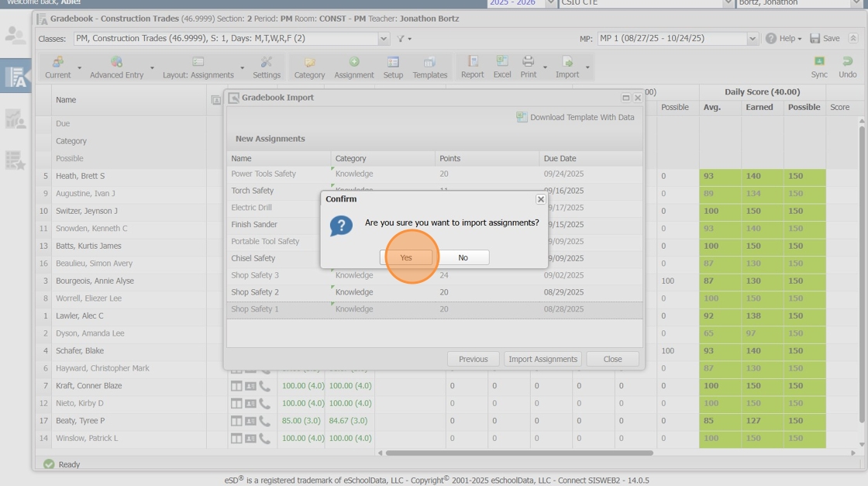Open the MP marking period dropdown
The width and height of the screenshot is (868, 486).
coord(753,39)
